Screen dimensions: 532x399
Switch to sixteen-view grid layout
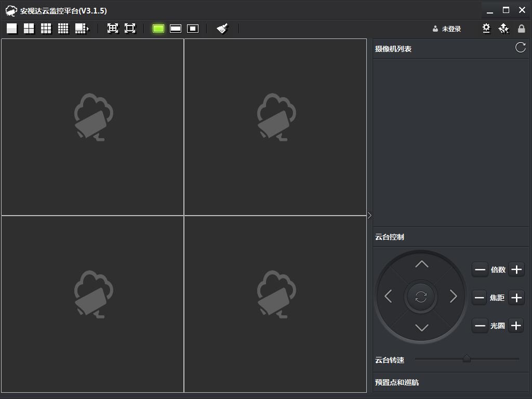[x=63, y=29]
